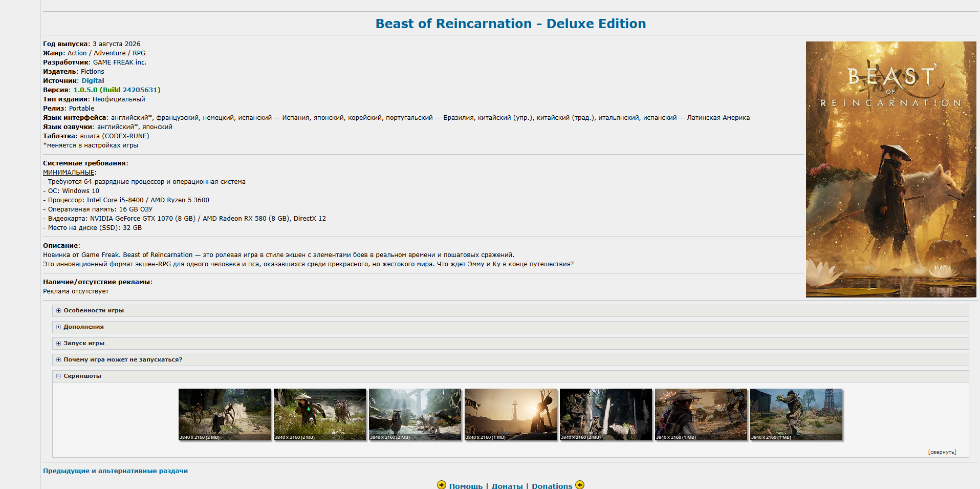
Task: Click the release date '3 августа 2026'
Action: point(116,44)
